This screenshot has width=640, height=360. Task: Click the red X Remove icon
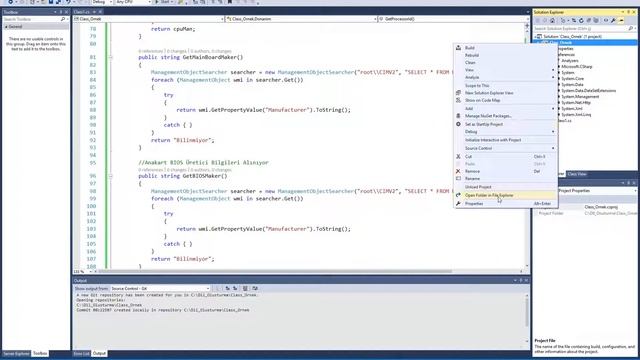coord(458,171)
